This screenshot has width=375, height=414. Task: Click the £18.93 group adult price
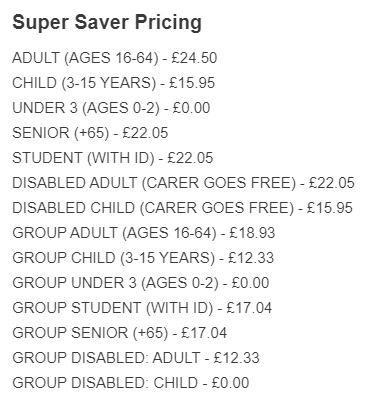pos(252,233)
